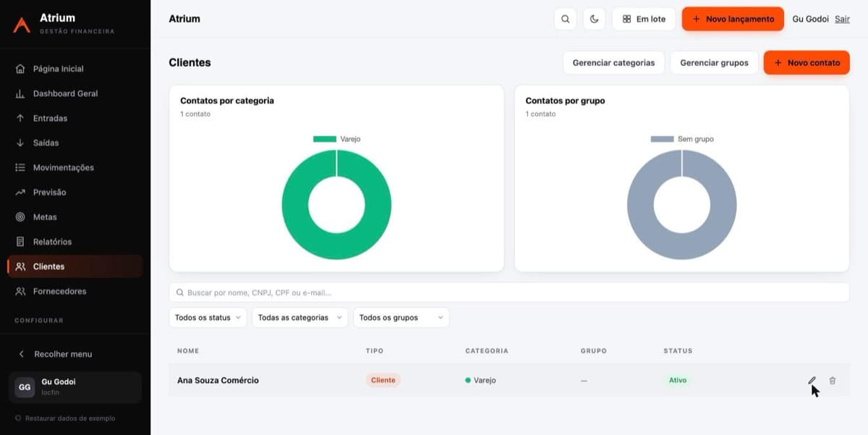
Task: Click the trend line icon for Previsão
Action: 20,192
